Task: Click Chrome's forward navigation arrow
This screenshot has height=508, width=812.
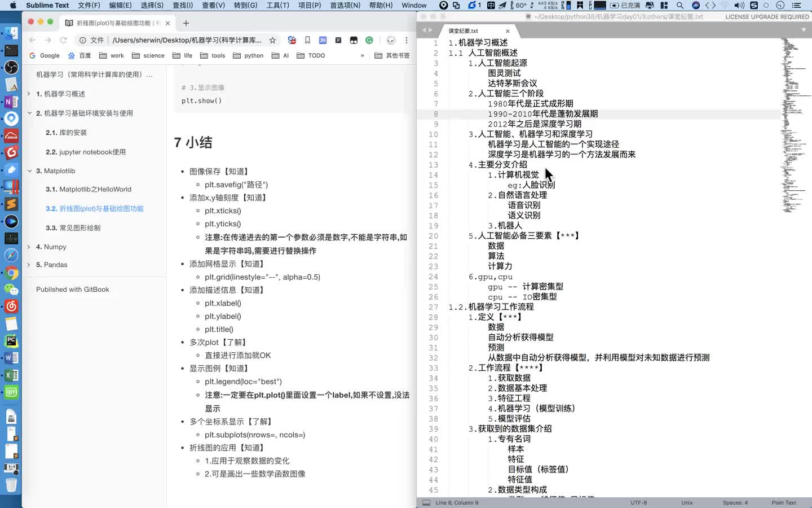Action: (x=48, y=40)
